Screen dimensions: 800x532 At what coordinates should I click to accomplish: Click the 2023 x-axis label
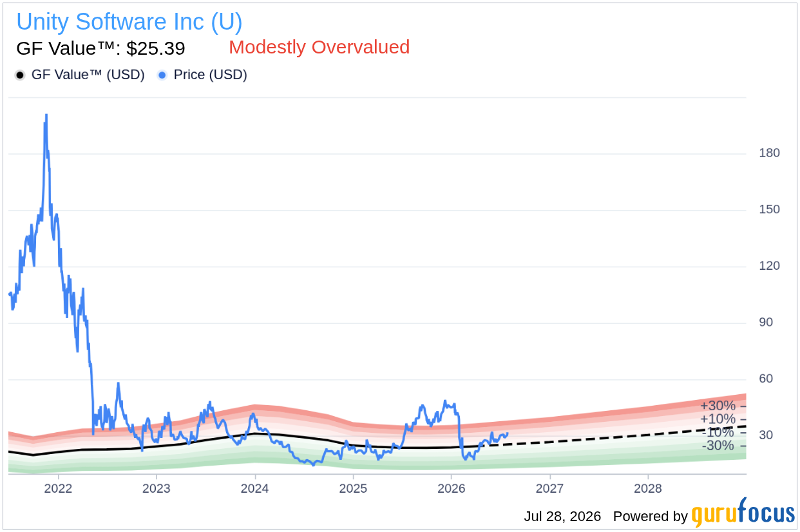[x=157, y=489]
